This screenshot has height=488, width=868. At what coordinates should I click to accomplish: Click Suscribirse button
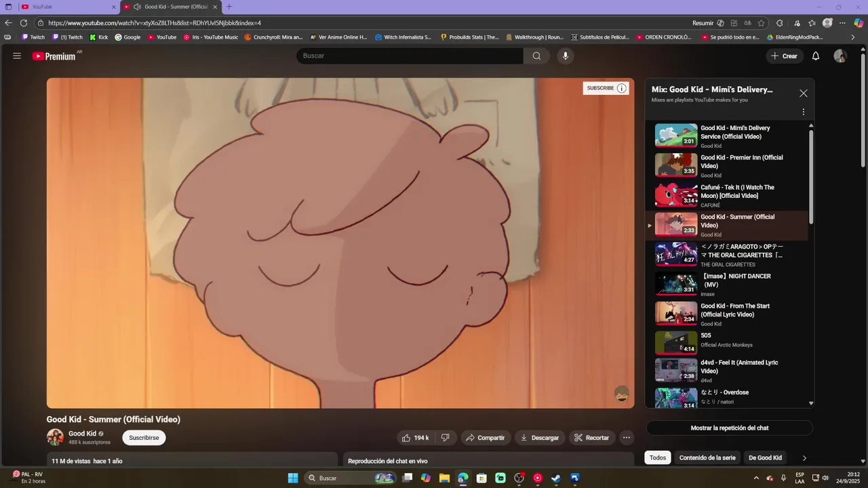144,438
